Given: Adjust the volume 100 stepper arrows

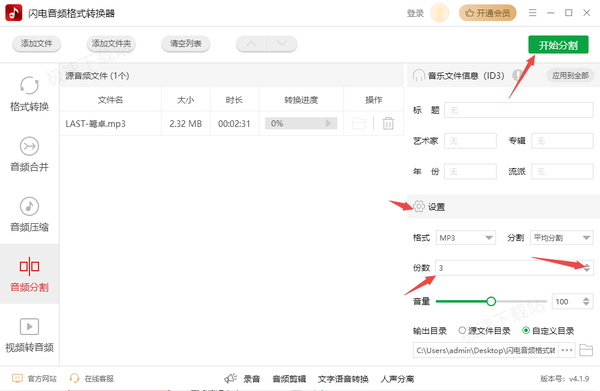Looking at the screenshot, I should (x=586, y=301).
